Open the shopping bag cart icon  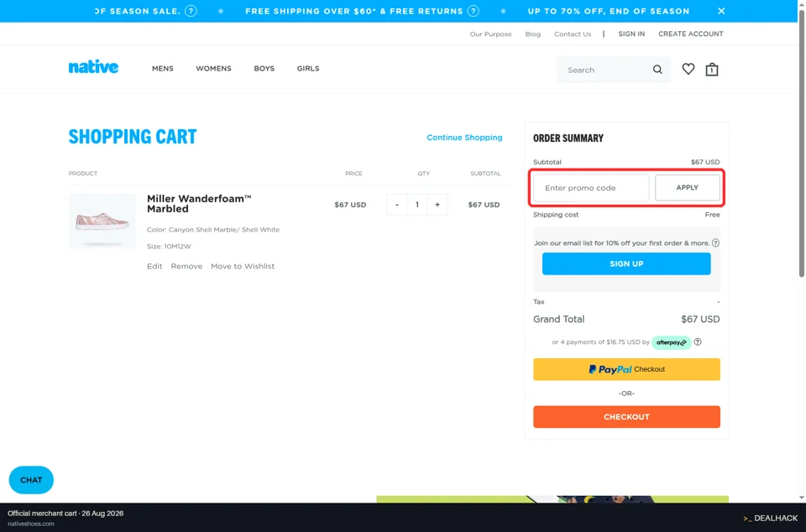point(711,70)
